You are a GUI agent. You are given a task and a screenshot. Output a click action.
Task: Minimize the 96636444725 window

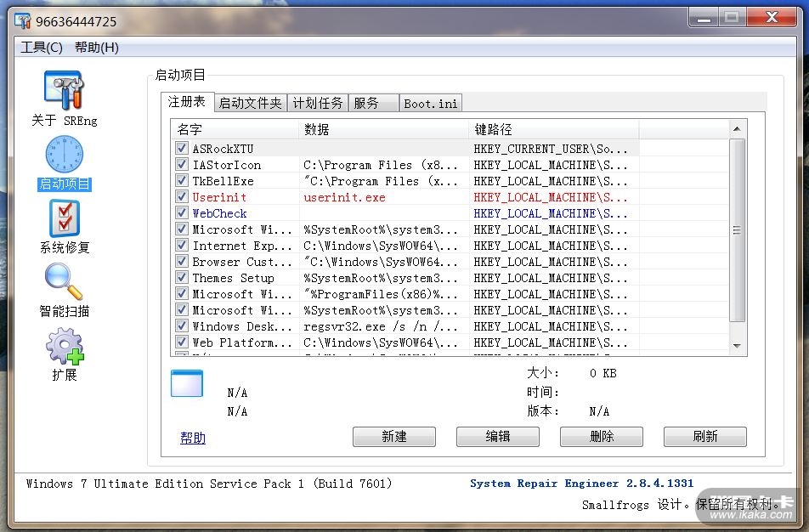point(704,18)
